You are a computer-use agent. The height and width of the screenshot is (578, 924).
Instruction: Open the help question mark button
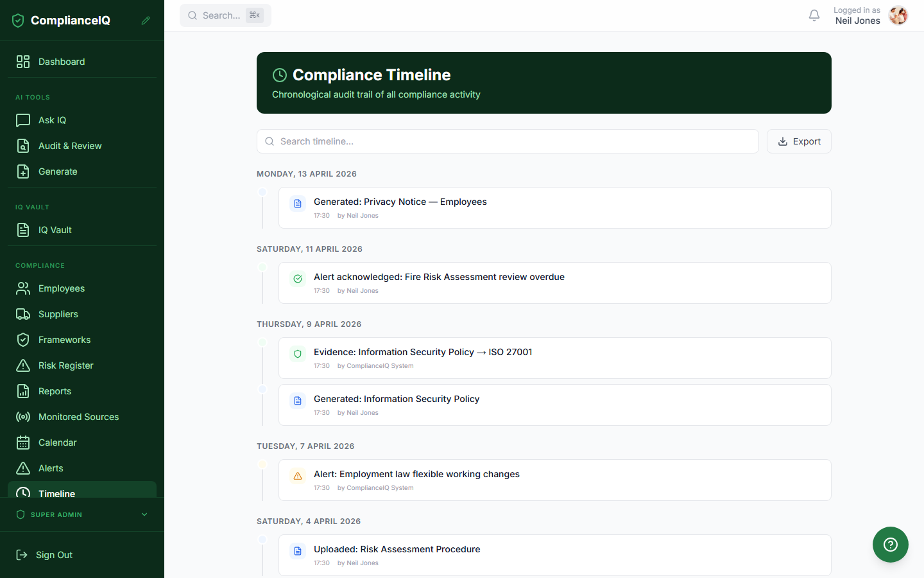(890, 545)
